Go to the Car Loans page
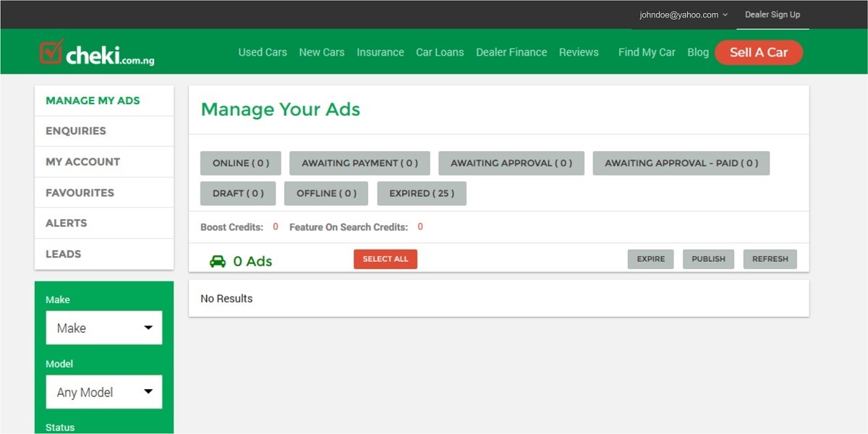Screen dimensions: 868x434 point(440,52)
